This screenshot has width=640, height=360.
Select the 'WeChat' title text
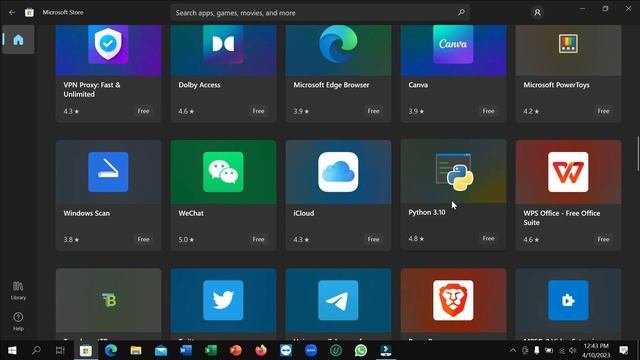click(x=191, y=213)
